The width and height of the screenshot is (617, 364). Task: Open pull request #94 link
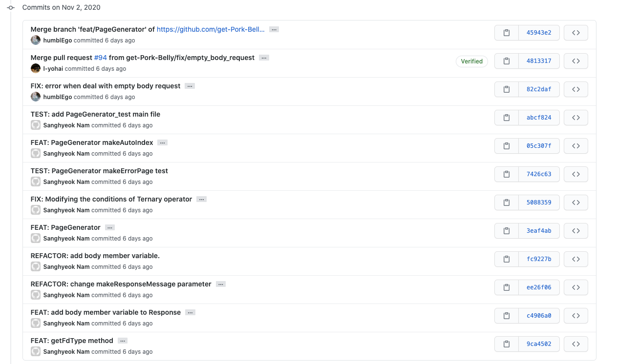[x=100, y=58]
